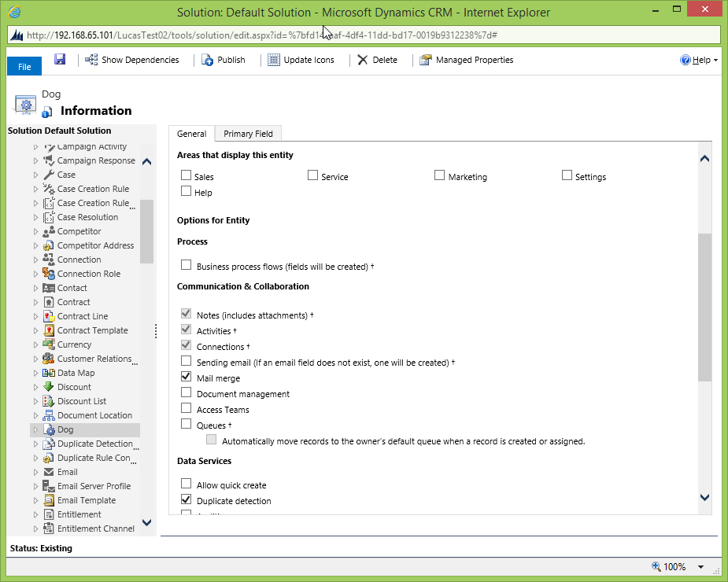The height and width of the screenshot is (582, 728).
Task: Click the form's vertical scrollbar thumb
Action: pos(705,308)
